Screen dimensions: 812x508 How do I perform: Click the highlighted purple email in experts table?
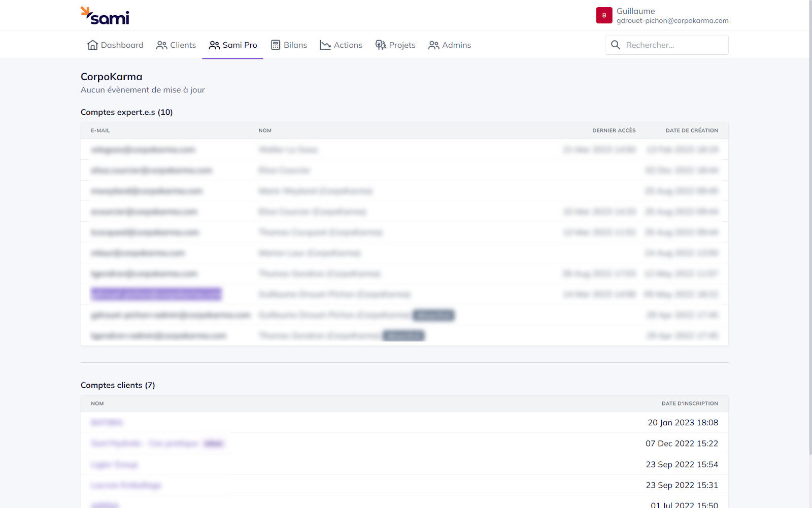tap(156, 294)
